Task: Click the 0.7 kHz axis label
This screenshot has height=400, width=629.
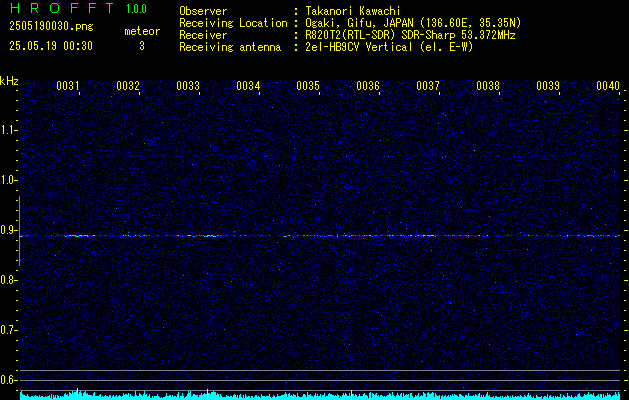Action: 8,330
